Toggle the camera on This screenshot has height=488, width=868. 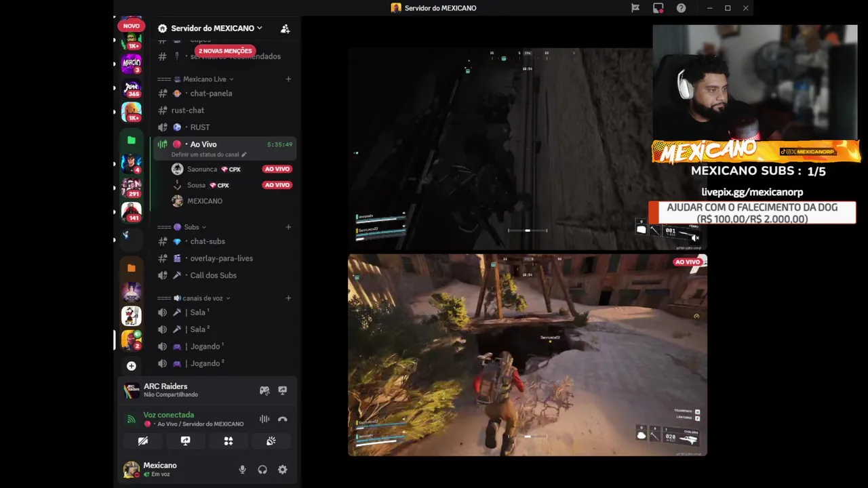coord(143,441)
